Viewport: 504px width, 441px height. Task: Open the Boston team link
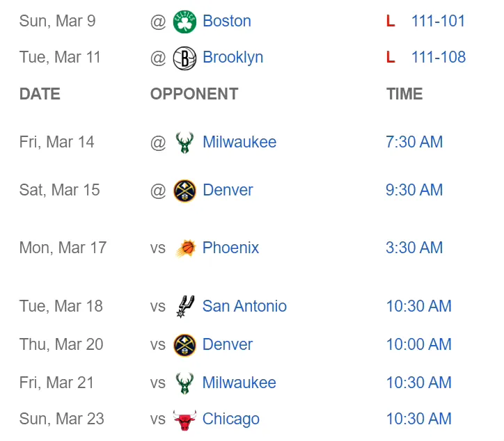tap(227, 21)
